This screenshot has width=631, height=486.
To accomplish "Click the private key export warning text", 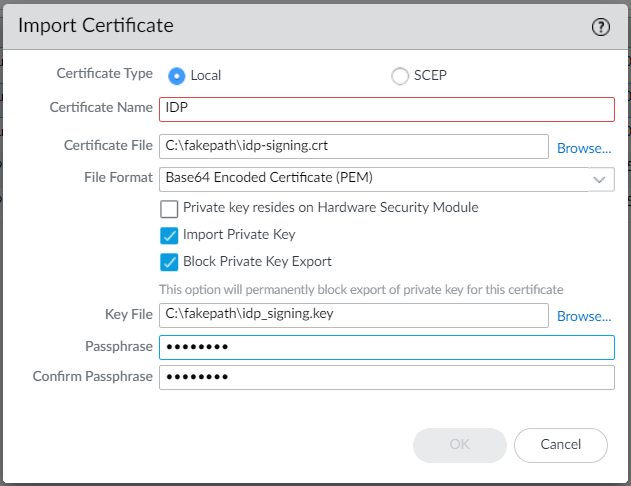I will coord(361,289).
